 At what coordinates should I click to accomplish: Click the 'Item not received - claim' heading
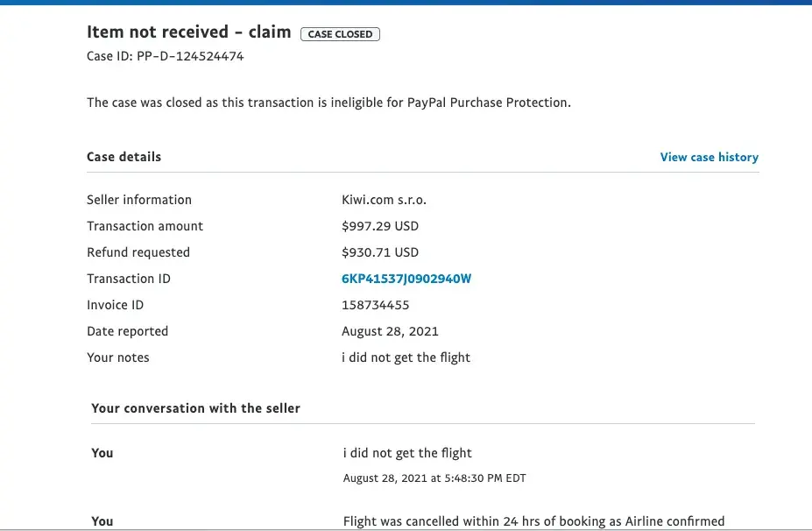coord(188,32)
